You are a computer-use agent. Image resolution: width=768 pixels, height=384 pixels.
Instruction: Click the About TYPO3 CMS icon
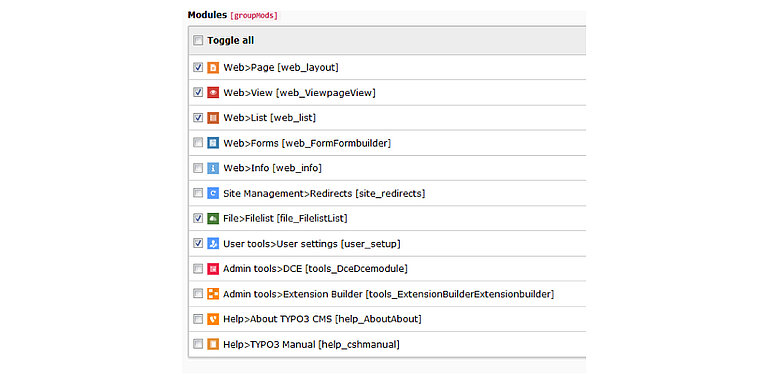click(x=213, y=319)
